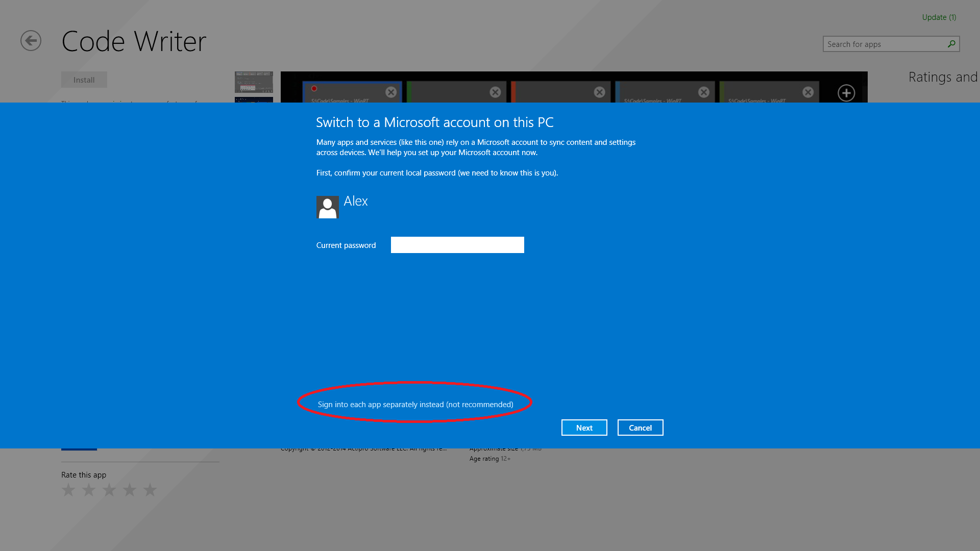Close the first tab in preview screenshot
This screenshot has height=551, width=980.
391,92
